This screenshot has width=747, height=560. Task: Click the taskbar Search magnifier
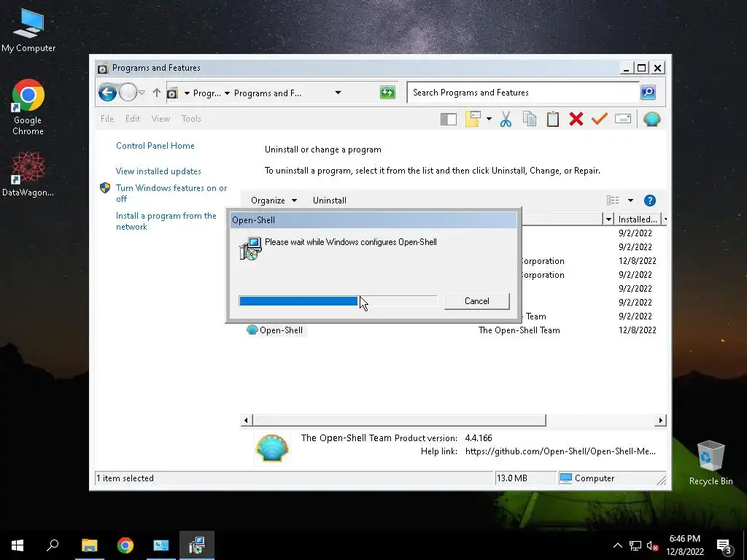coord(53,545)
